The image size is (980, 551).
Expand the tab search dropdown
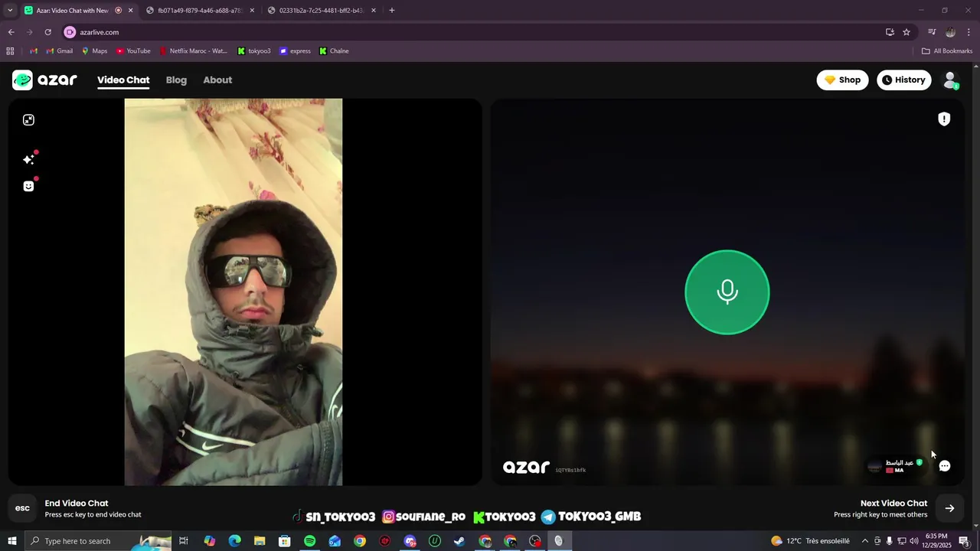10,11
